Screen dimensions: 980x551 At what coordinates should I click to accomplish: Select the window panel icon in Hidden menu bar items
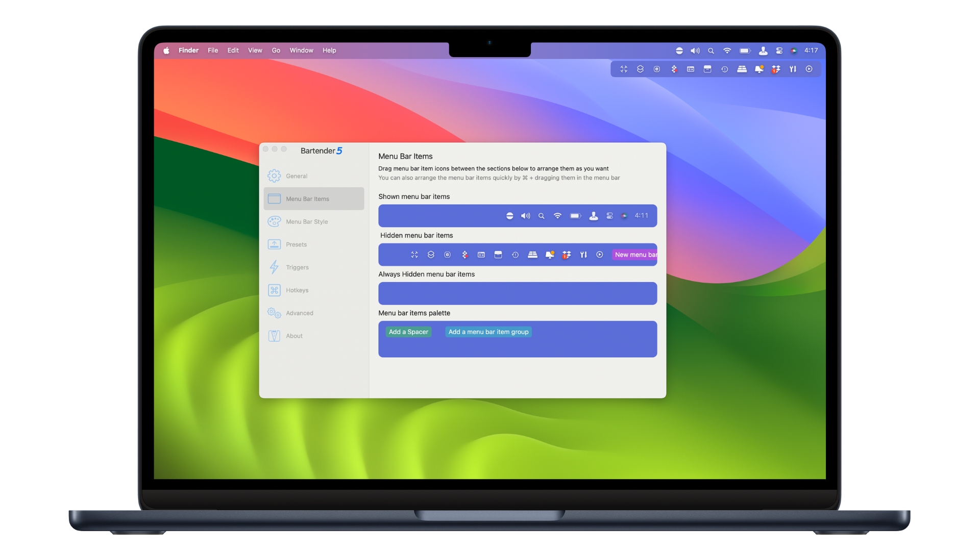point(481,255)
